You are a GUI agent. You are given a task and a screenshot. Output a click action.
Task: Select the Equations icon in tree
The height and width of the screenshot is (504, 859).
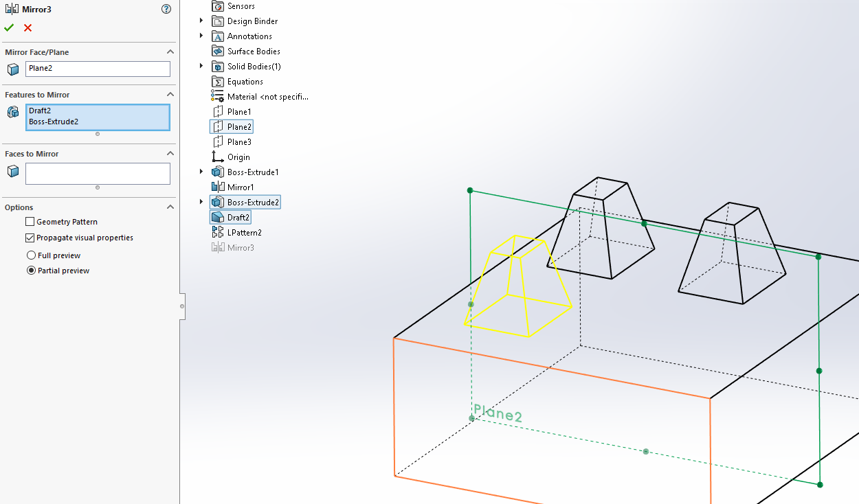218,82
